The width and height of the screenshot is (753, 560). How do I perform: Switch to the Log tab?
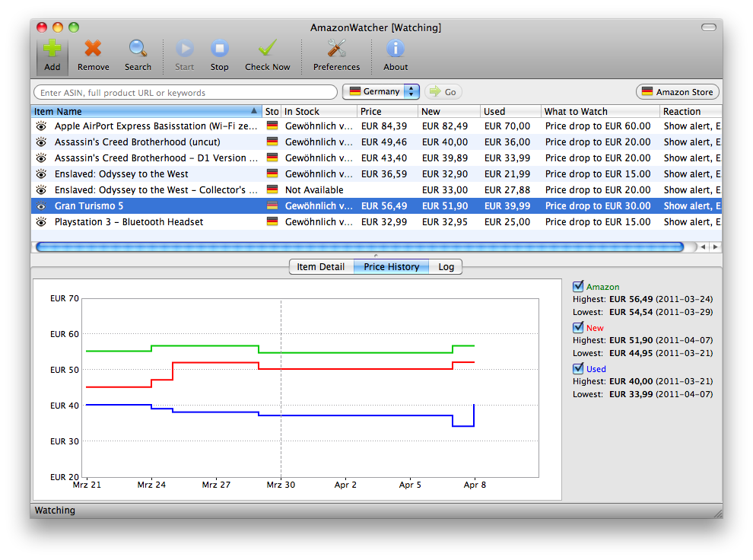pyautogui.click(x=446, y=266)
